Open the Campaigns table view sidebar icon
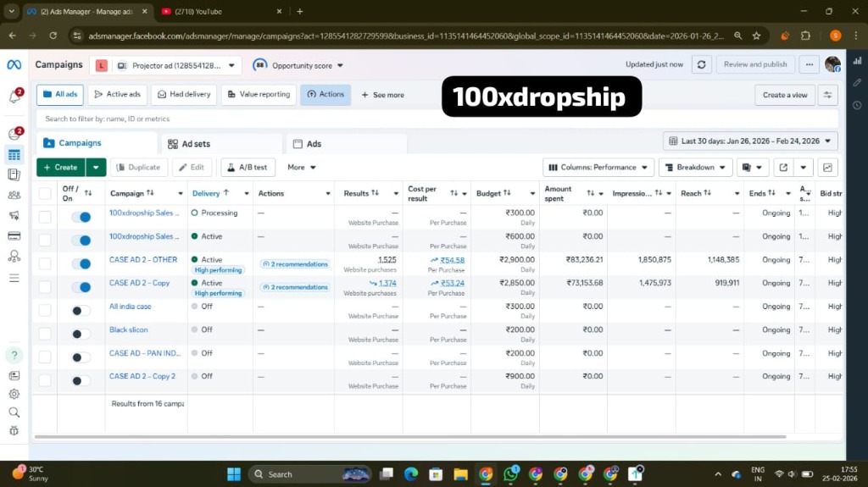The width and height of the screenshot is (868, 487). (14, 155)
